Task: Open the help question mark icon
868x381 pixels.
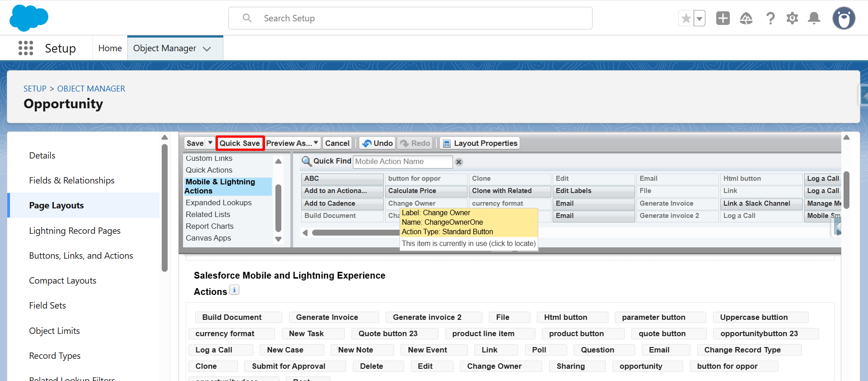Action: tap(770, 19)
